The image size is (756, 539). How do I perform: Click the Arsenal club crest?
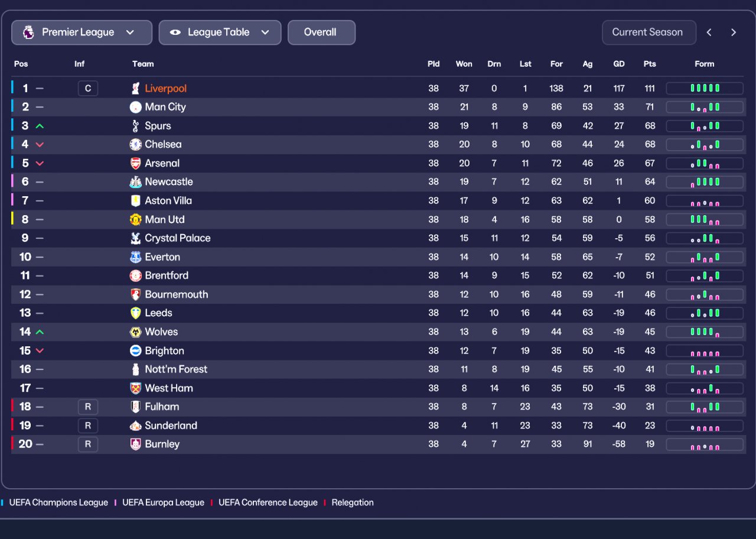136,163
